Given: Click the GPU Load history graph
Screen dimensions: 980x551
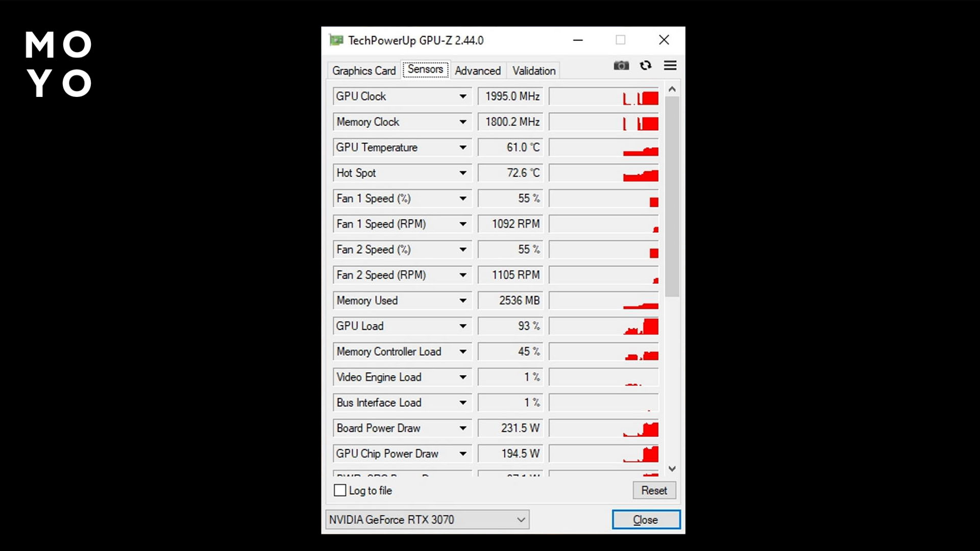Looking at the screenshot, I should point(604,326).
